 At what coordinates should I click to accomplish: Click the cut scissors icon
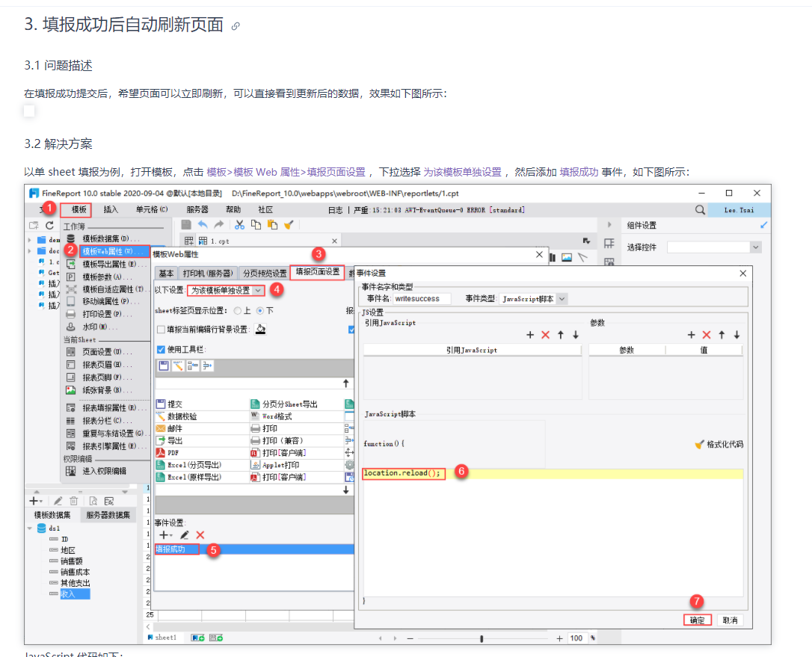[239, 225]
